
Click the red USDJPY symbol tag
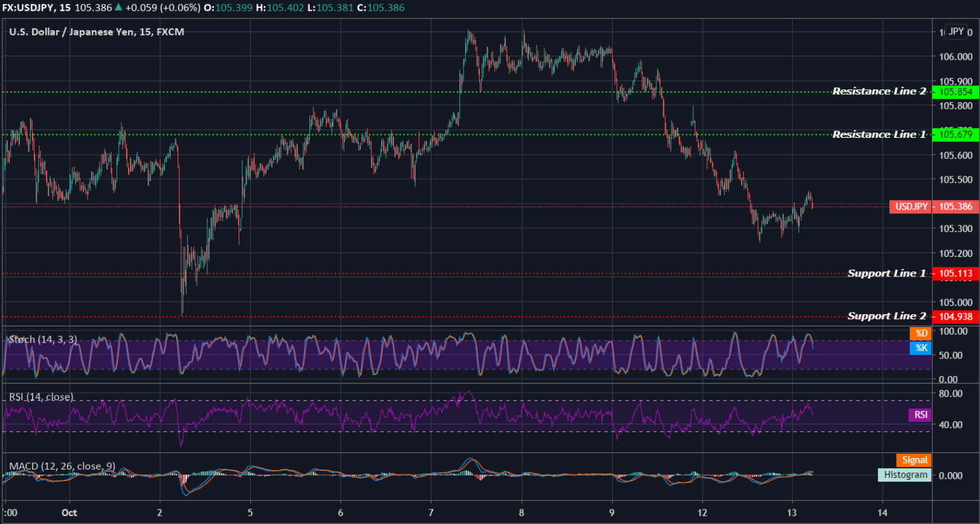point(911,207)
